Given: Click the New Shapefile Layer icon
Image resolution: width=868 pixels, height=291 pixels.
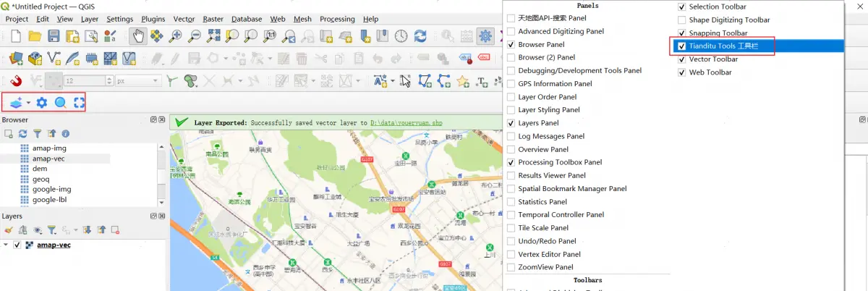Looking at the screenshot, I should (x=54, y=59).
